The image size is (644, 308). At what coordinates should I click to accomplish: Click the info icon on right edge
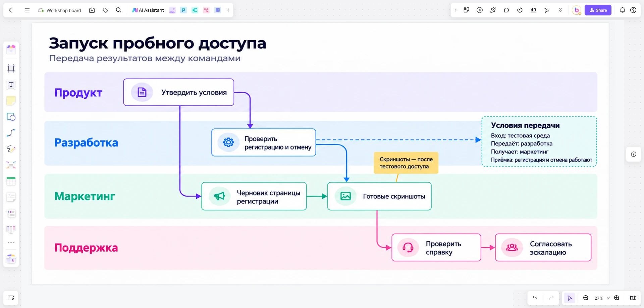[x=634, y=154]
